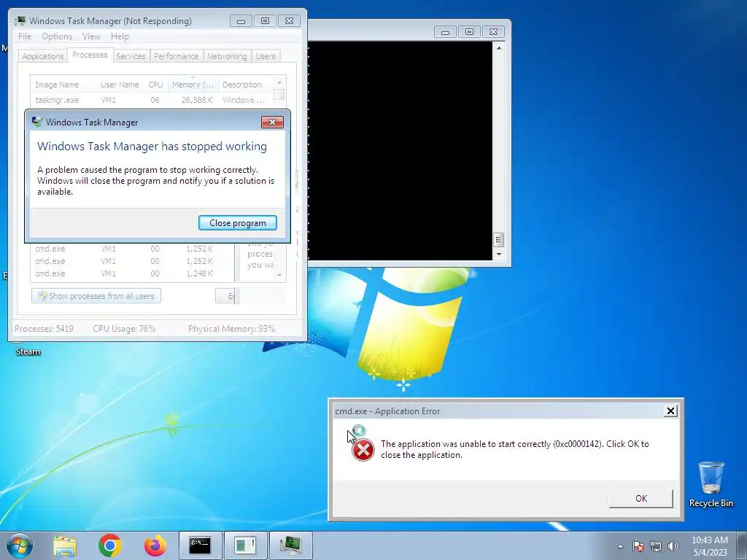Click the Close program button
This screenshot has height=560, width=747.
pyautogui.click(x=237, y=223)
